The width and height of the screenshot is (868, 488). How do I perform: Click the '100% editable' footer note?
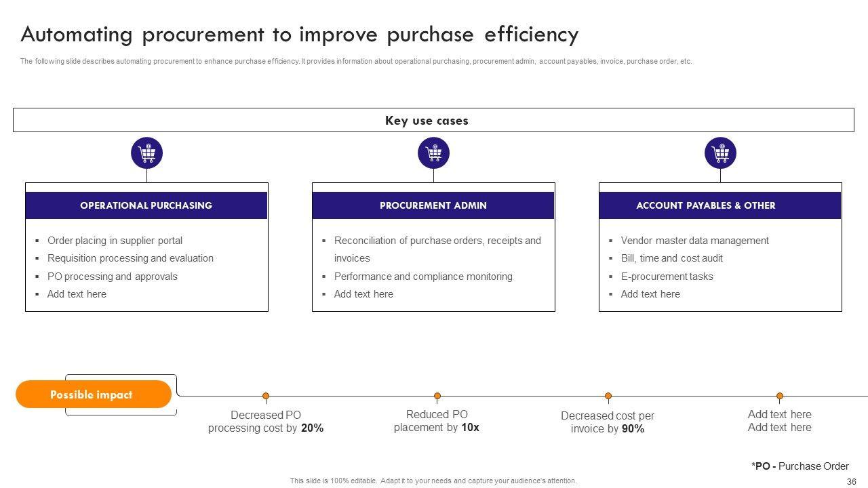tap(433, 481)
